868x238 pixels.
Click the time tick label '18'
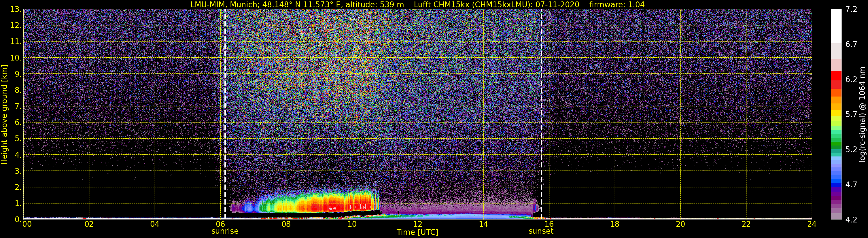614,224
